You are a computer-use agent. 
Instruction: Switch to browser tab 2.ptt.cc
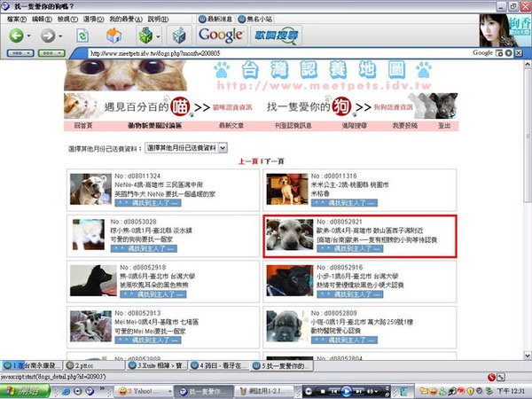click(x=95, y=365)
